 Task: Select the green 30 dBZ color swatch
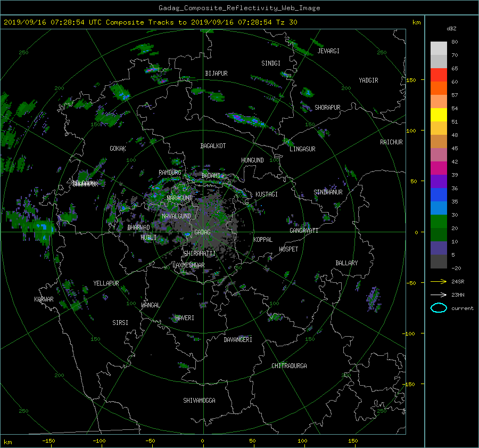(x=439, y=221)
